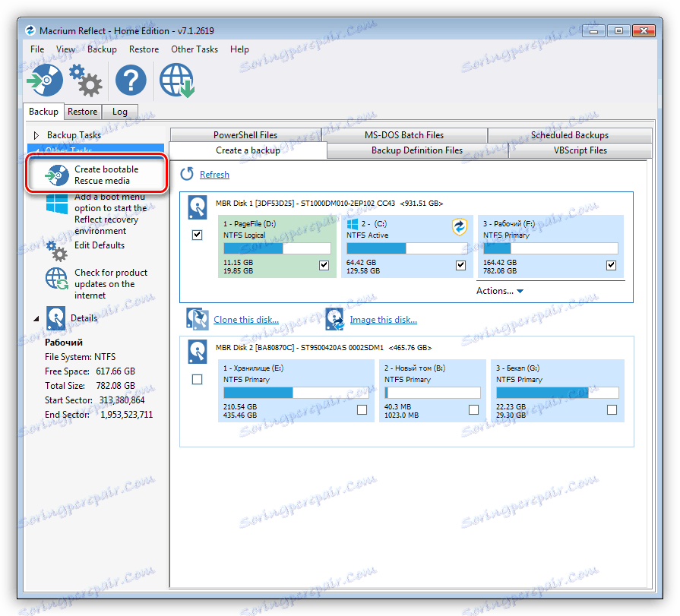Click the Image this disk... link

click(x=384, y=320)
